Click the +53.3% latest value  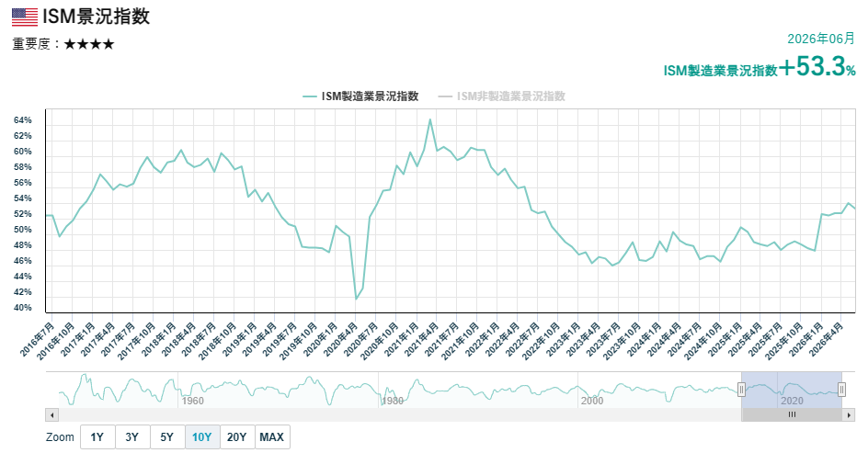point(817,67)
